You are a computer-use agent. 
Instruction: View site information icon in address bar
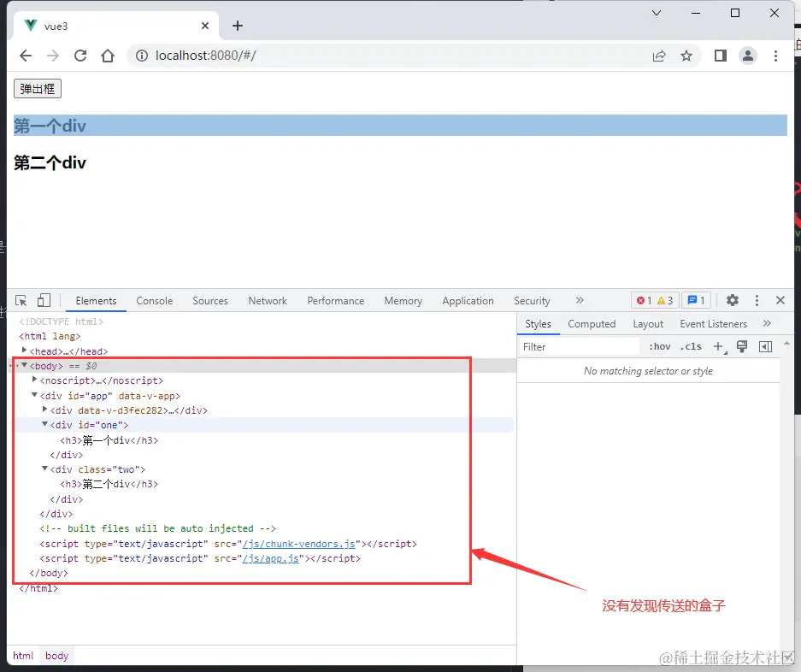[x=142, y=56]
